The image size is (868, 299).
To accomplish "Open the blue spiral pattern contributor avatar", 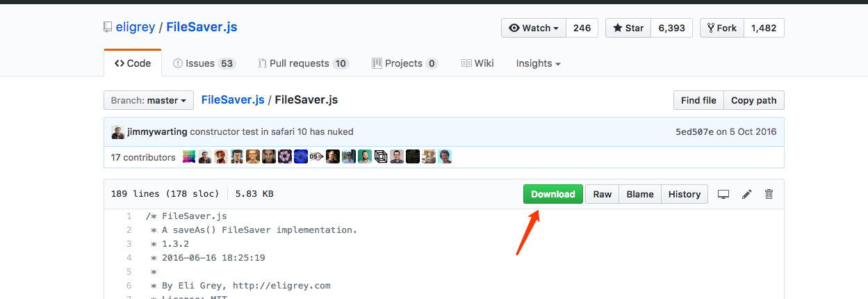I will tap(301, 156).
